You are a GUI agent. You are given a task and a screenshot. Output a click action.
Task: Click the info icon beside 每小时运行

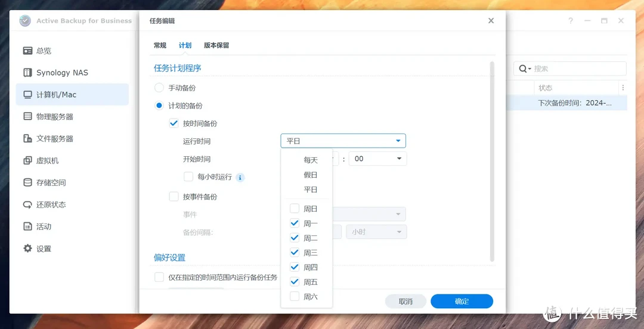[241, 178]
